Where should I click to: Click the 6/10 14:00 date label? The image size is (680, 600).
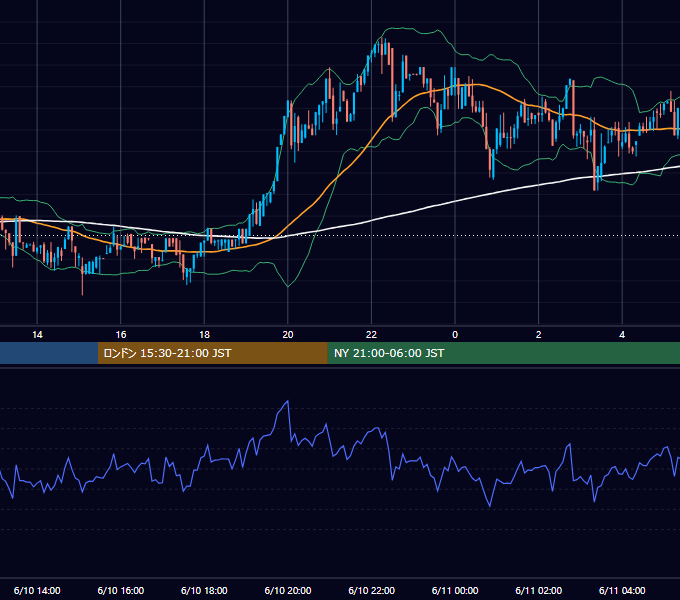tap(37, 590)
